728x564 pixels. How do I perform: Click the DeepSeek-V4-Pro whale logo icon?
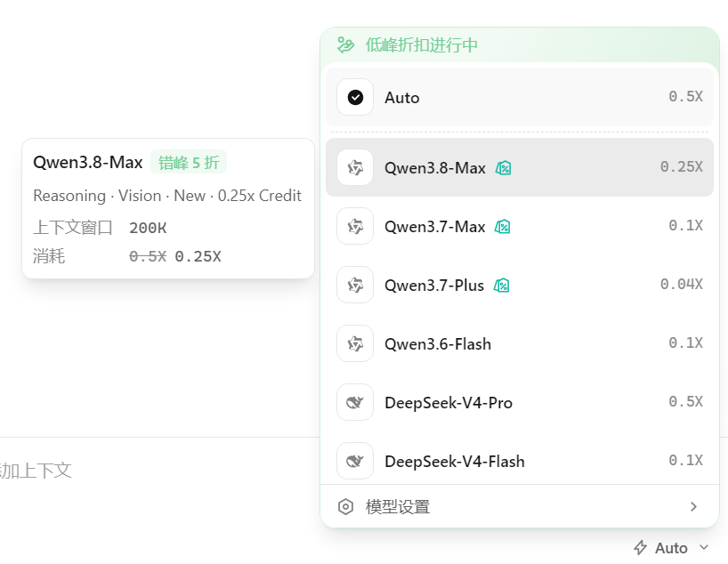(x=355, y=402)
